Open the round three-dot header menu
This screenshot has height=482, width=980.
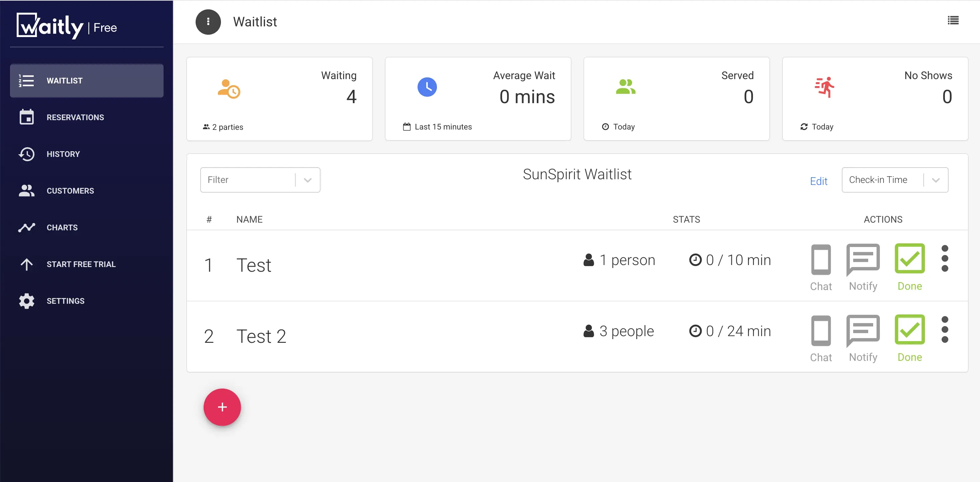[x=208, y=22]
